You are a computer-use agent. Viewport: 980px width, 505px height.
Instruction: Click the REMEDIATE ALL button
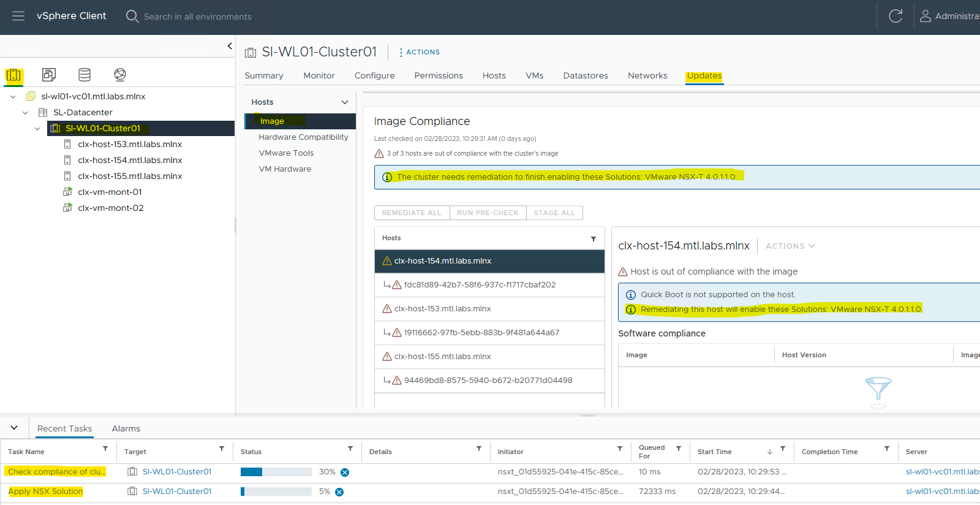412,213
